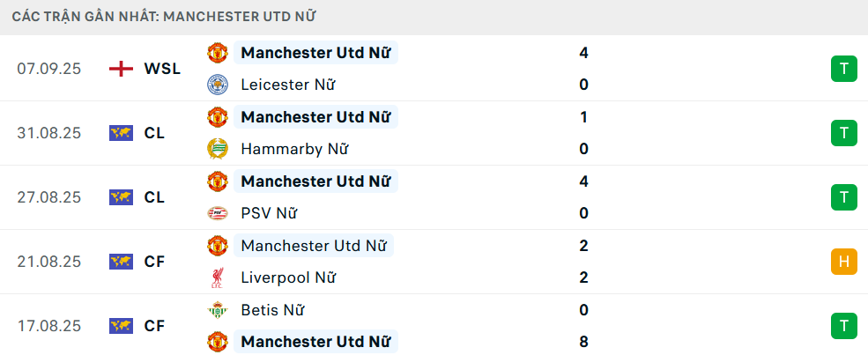
Task: Open the green T badge for 17.08.25
Action: click(x=843, y=326)
